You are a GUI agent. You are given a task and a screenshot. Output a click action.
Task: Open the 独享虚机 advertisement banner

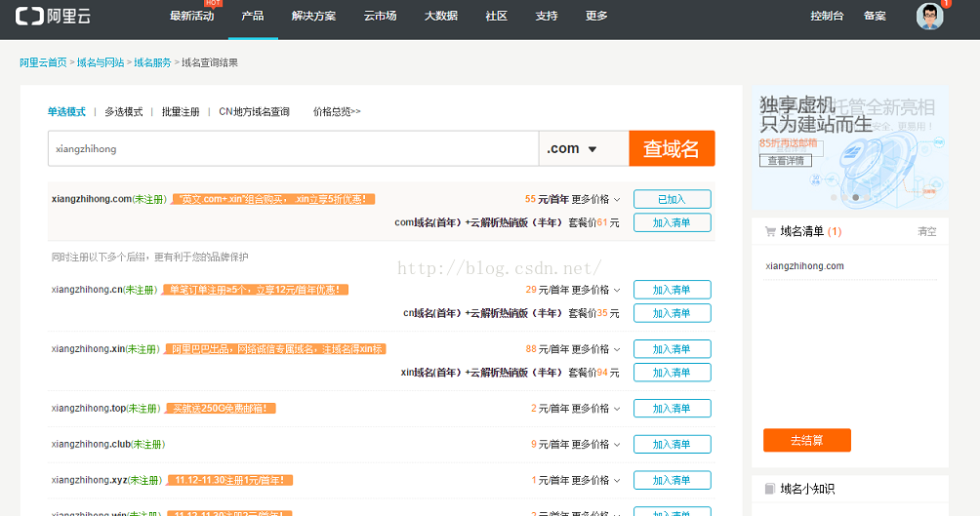point(850,148)
